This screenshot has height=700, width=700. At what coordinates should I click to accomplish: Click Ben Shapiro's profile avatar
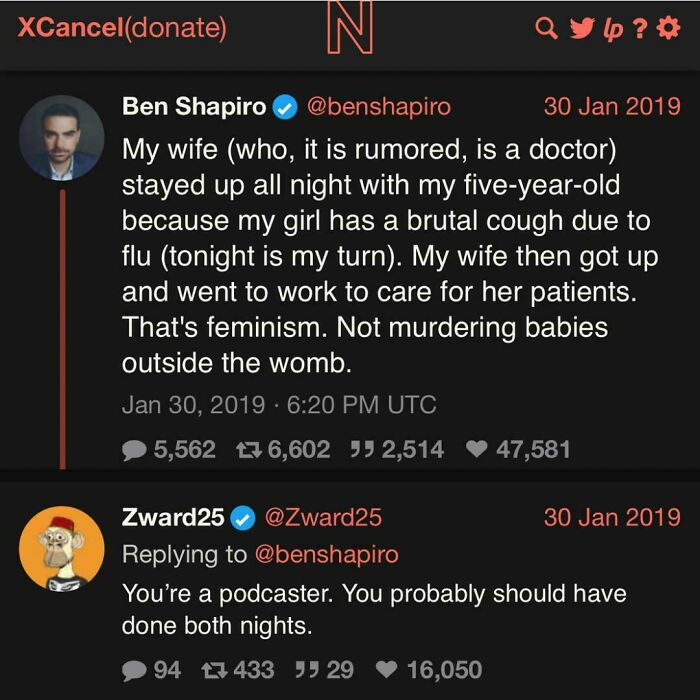[x=61, y=137]
